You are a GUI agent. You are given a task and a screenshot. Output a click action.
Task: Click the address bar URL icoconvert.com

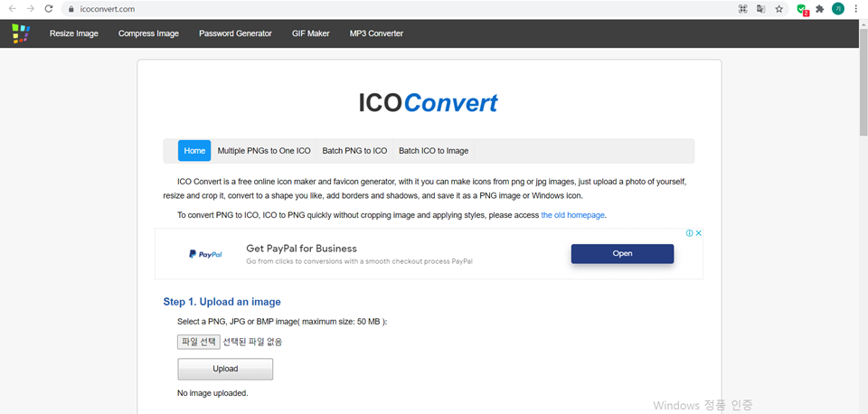pos(107,9)
